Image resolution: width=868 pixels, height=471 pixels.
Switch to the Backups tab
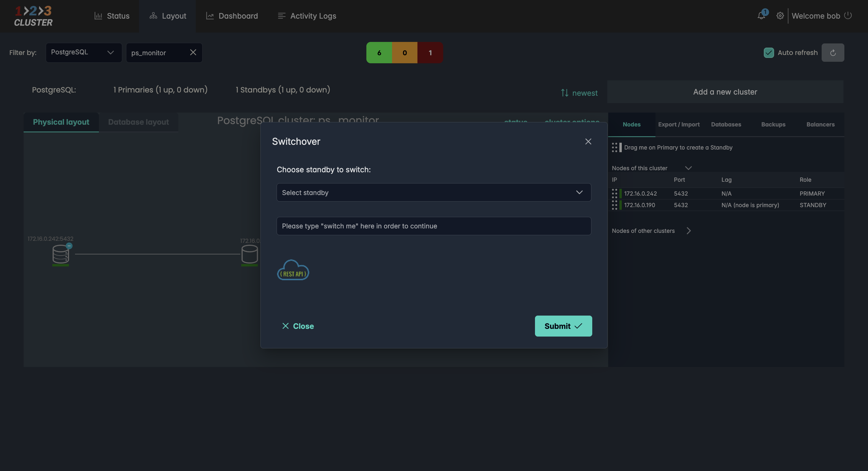(x=773, y=124)
